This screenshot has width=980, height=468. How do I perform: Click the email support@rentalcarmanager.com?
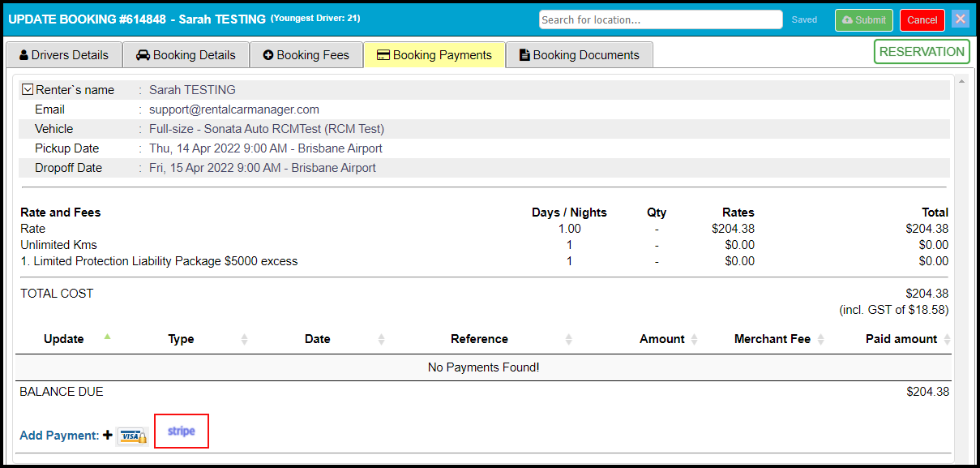234,109
